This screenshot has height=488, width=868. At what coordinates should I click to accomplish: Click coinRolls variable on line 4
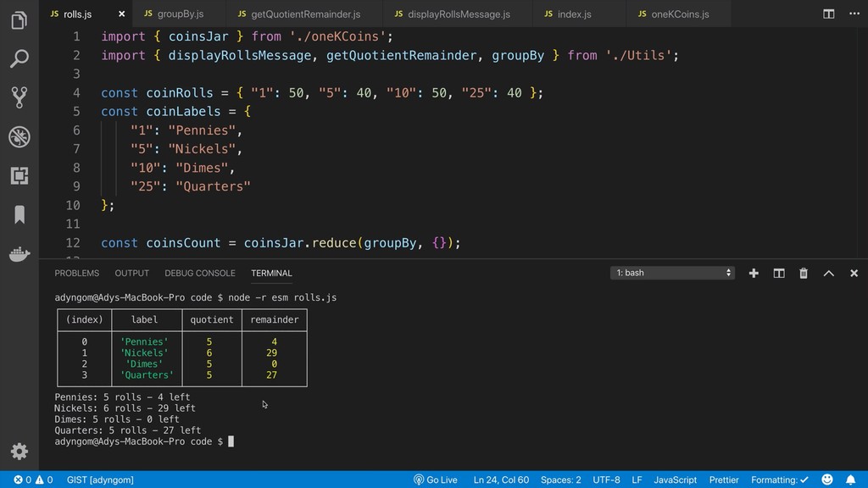180,93
